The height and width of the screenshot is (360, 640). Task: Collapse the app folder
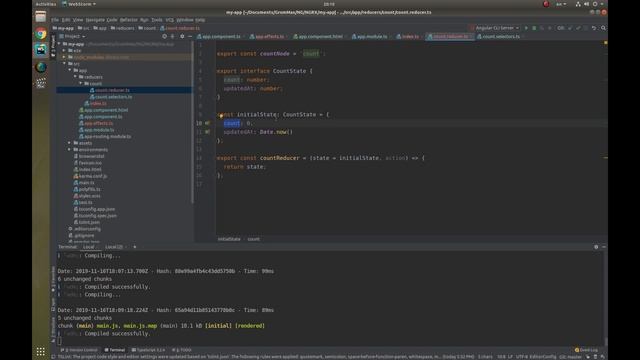70,70
